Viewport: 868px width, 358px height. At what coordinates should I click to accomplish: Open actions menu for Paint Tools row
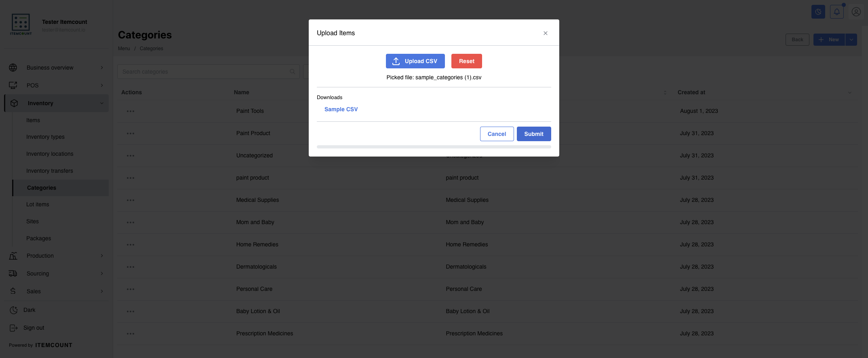coord(131,111)
